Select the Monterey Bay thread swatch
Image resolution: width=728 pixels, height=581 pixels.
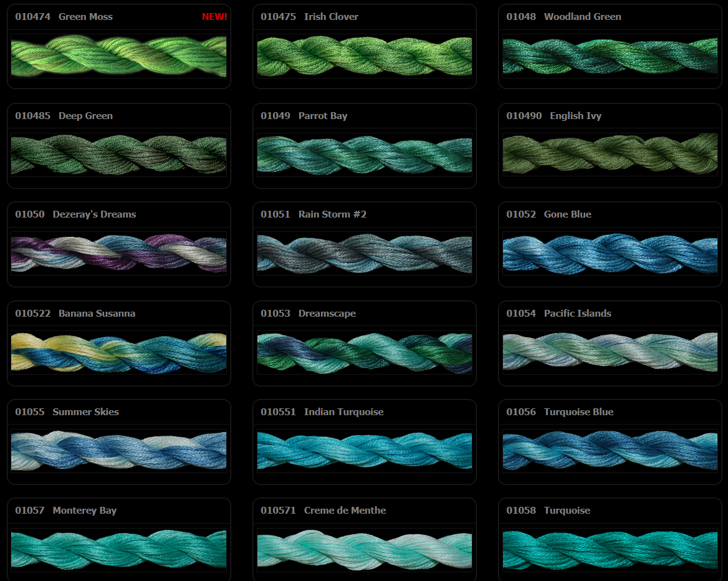118,549
